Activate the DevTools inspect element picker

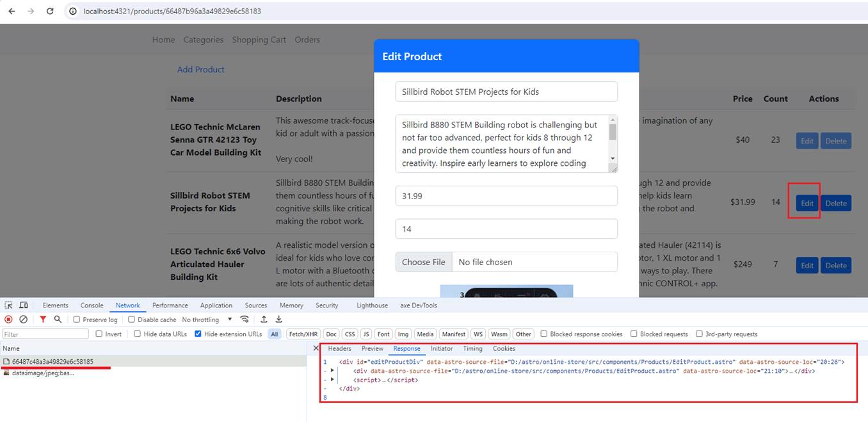click(9, 305)
